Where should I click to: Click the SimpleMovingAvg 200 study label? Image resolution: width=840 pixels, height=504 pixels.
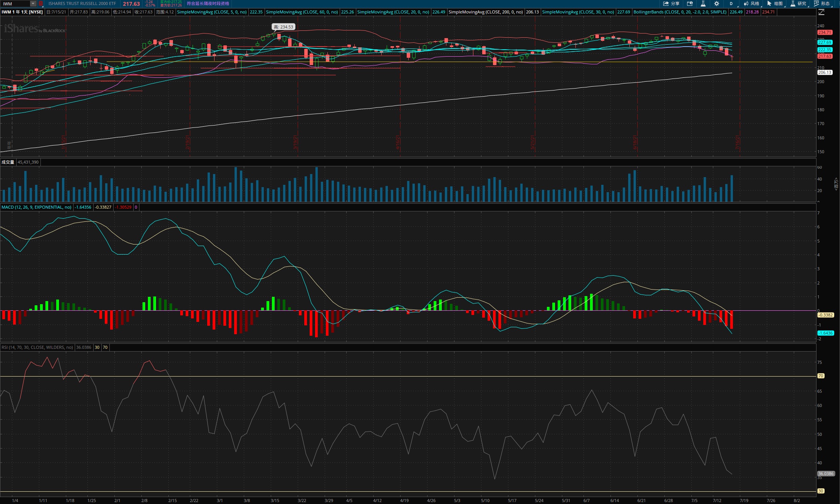click(x=486, y=12)
